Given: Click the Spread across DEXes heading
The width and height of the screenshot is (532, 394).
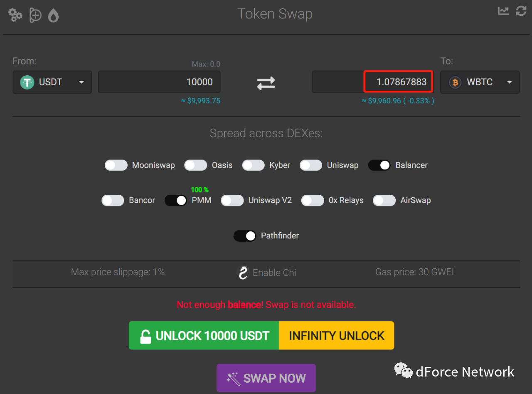Looking at the screenshot, I should (266, 133).
